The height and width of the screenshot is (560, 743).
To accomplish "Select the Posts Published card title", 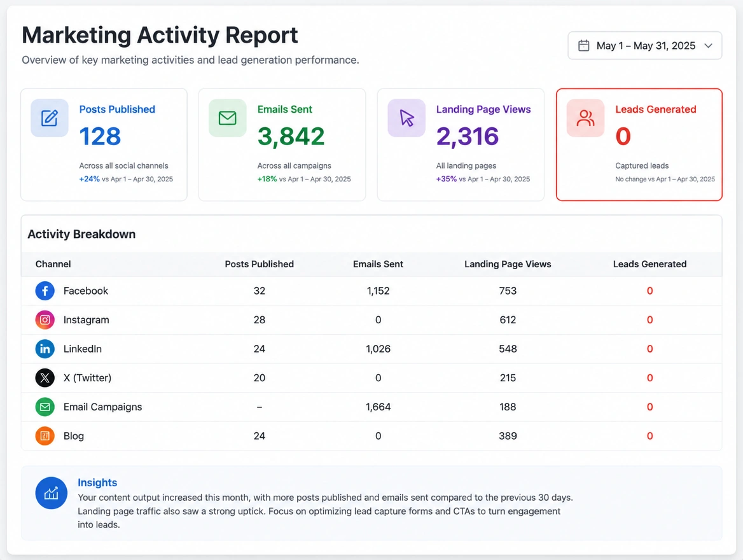I will [x=117, y=109].
